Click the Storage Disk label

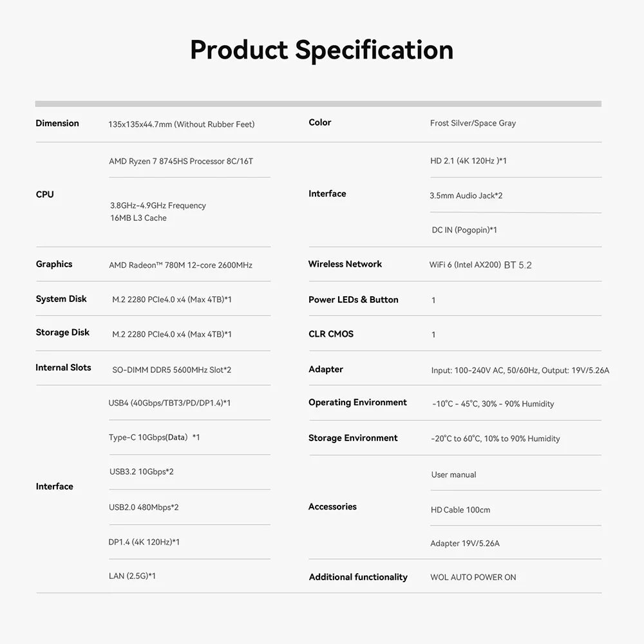(62, 332)
